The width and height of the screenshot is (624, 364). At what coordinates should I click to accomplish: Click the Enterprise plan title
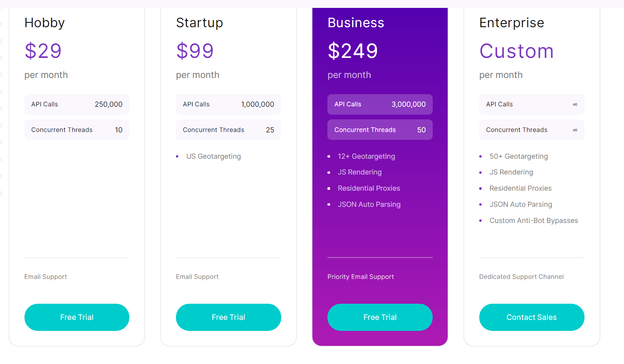pyautogui.click(x=512, y=23)
